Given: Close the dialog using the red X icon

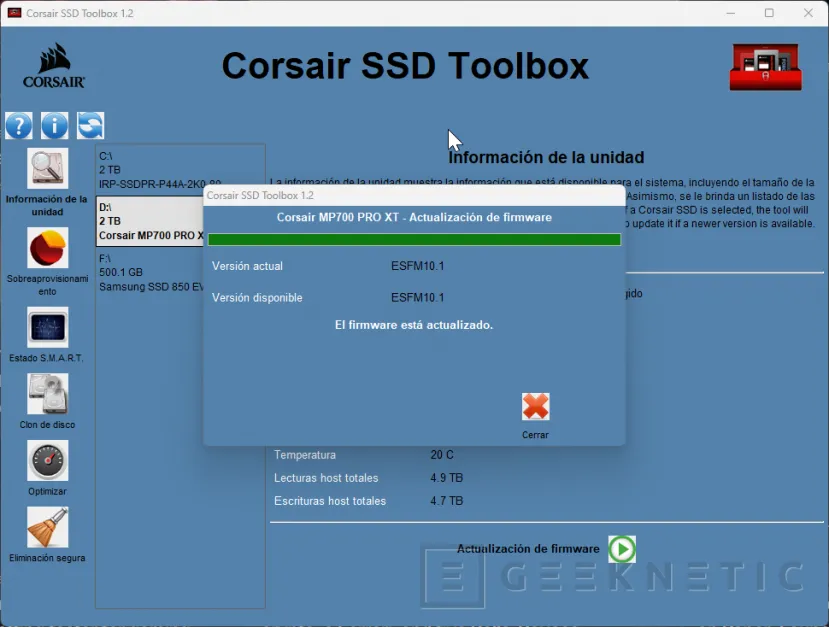Looking at the screenshot, I should pos(535,406).
